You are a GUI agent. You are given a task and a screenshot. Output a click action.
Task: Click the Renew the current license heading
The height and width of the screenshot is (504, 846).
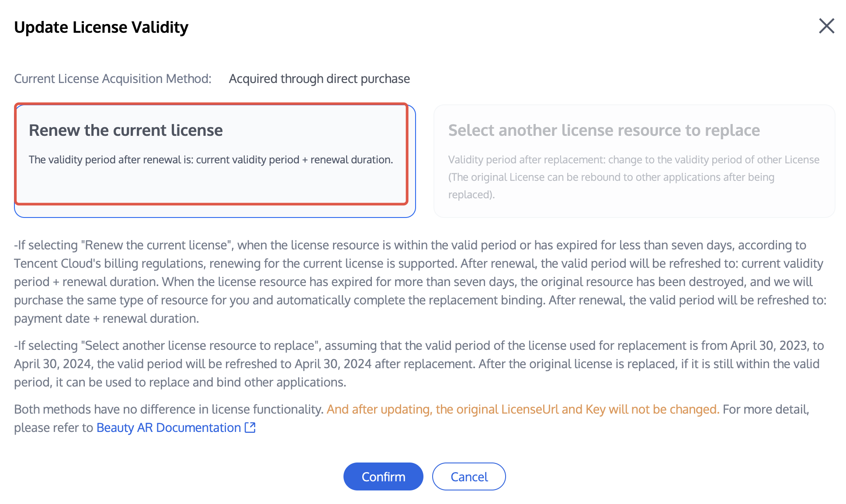coord(126,130)
